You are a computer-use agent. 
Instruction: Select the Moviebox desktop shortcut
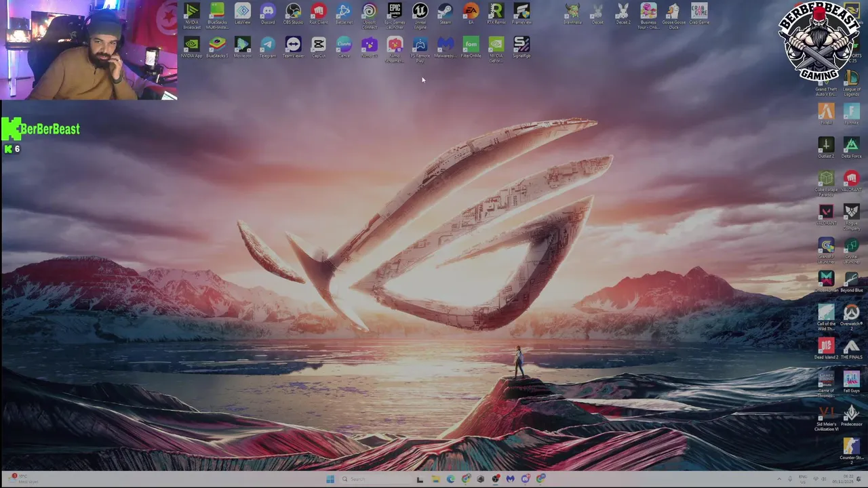pyautogui.click(x=243, y=47)
